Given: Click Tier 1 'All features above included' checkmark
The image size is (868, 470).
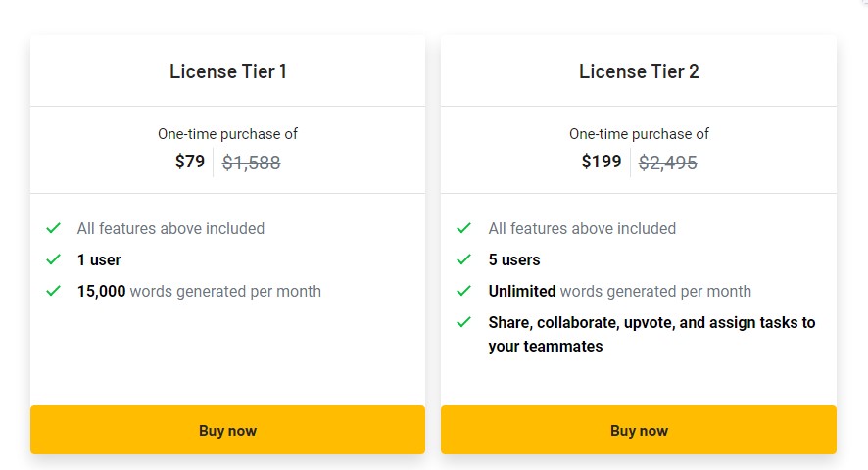Looking at the screenshot, I should point(53,228).
